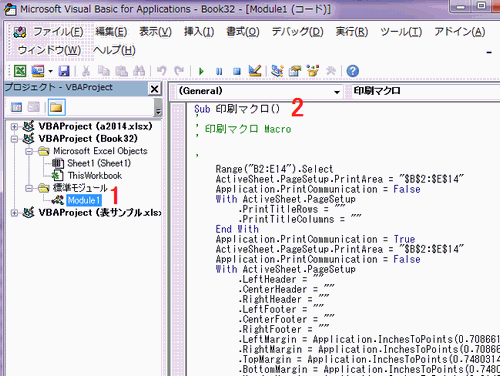Viewport: 500px width, 376px height.
Task: Open the 実行(R) menu
Action: [x=352, y=32]
